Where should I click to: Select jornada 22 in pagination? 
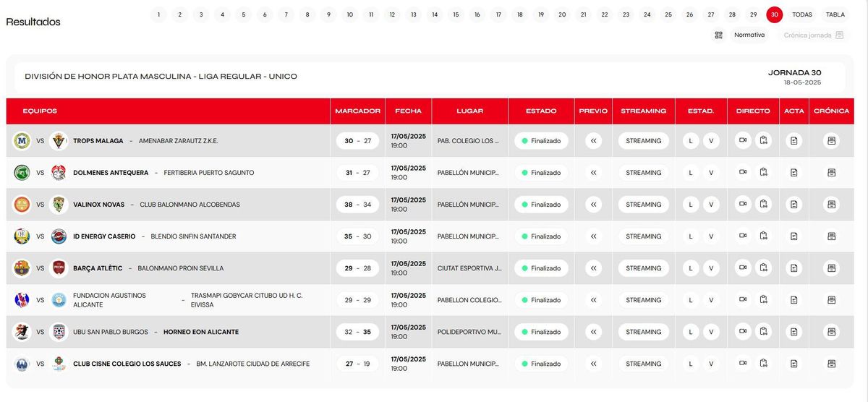point(605,14)
